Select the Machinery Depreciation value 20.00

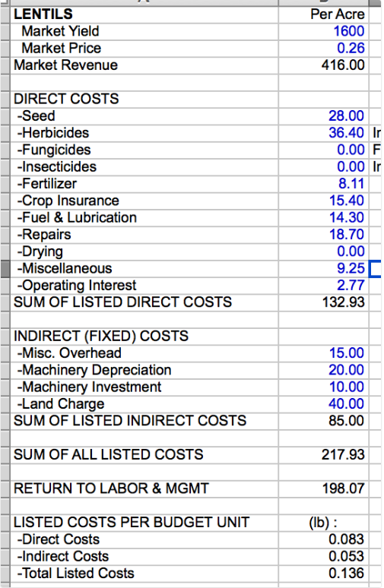pos(324,370)
